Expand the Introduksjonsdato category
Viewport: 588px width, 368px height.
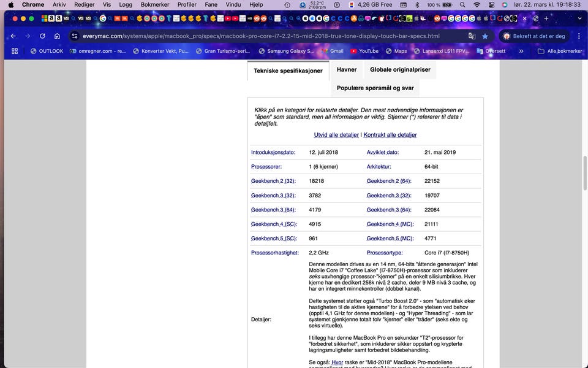coord(273,153)
